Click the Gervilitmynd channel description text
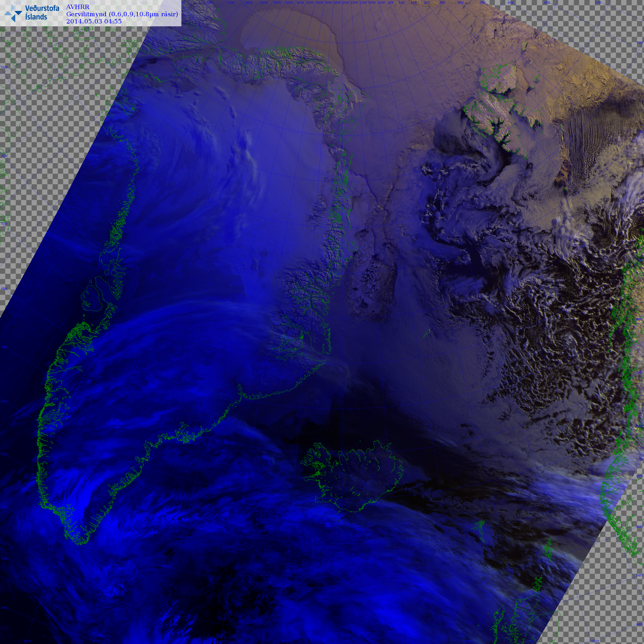 pos(122,14)
